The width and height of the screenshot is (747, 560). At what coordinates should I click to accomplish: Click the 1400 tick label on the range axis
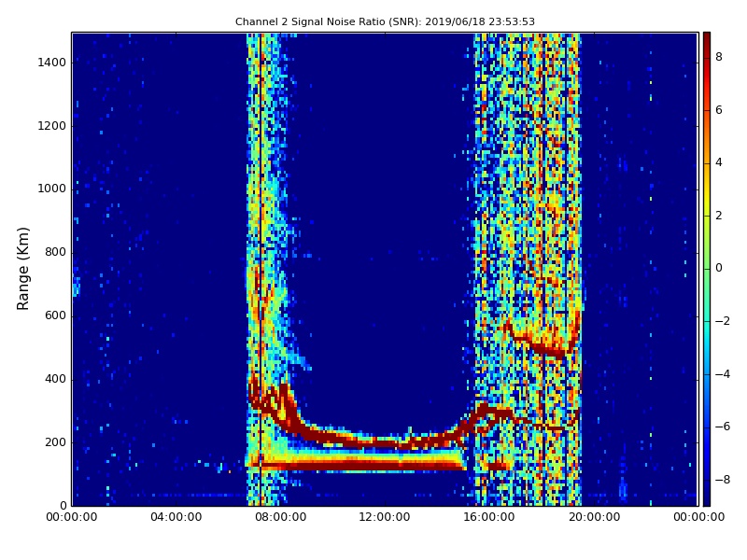pyautogui.click(x=51, y=63)
